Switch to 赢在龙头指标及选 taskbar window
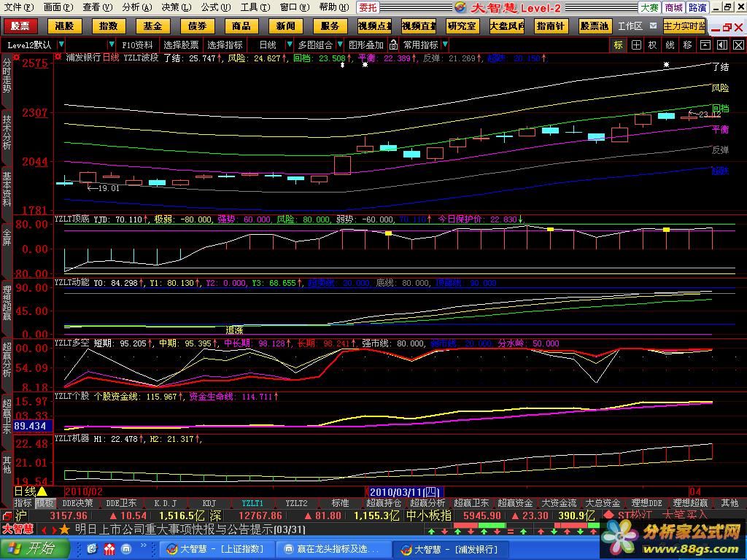Screen dimensions: 747x560 333,549
